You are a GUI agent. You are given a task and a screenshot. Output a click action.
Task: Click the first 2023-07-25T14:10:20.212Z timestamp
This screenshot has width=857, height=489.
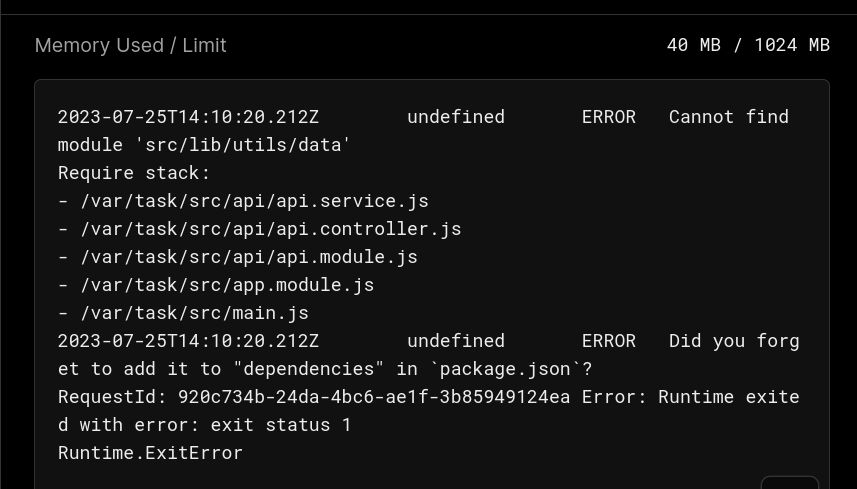[x=189, y=117]
